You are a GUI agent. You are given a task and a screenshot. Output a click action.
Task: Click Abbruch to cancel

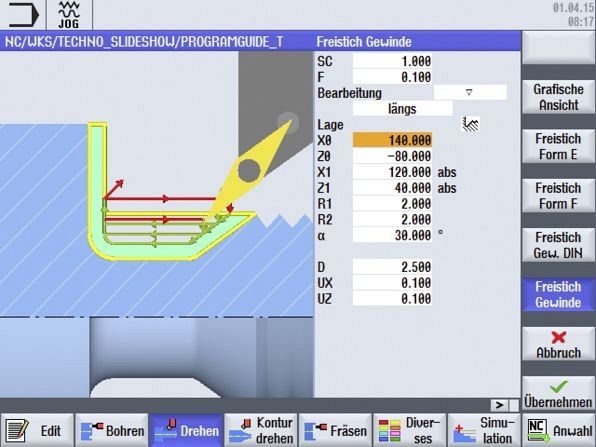click(558, 344)
